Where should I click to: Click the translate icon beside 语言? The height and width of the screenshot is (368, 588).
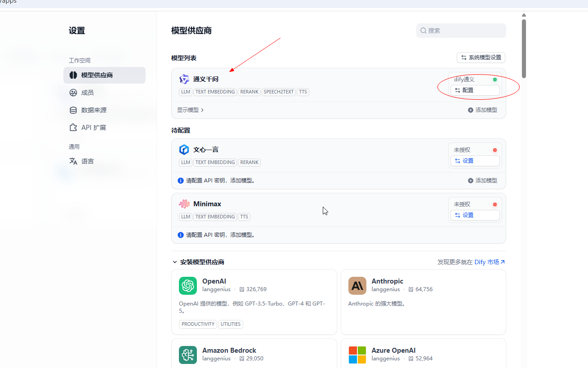coord(73,161)
